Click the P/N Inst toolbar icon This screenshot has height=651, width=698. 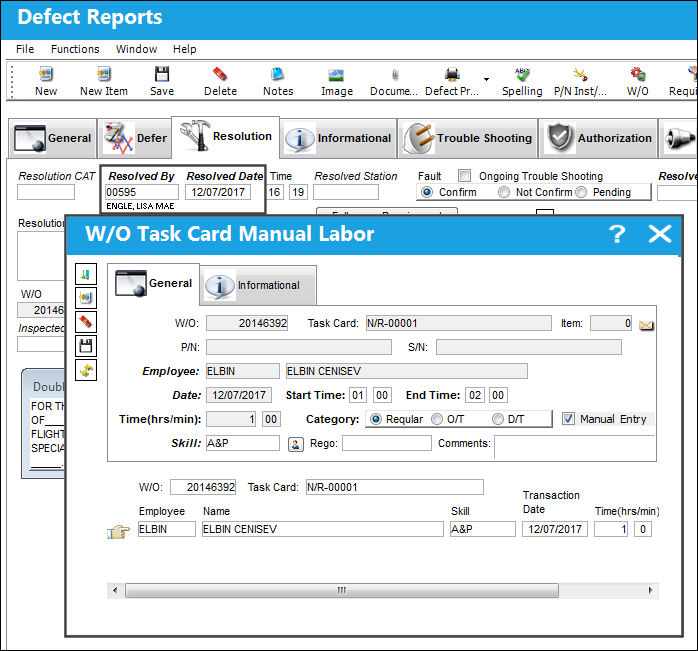[x=580, y=74]
